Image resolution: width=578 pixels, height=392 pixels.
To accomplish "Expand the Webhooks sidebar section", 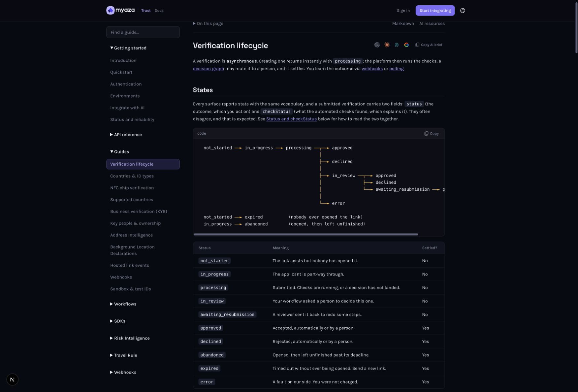I will tap(123, 372).
